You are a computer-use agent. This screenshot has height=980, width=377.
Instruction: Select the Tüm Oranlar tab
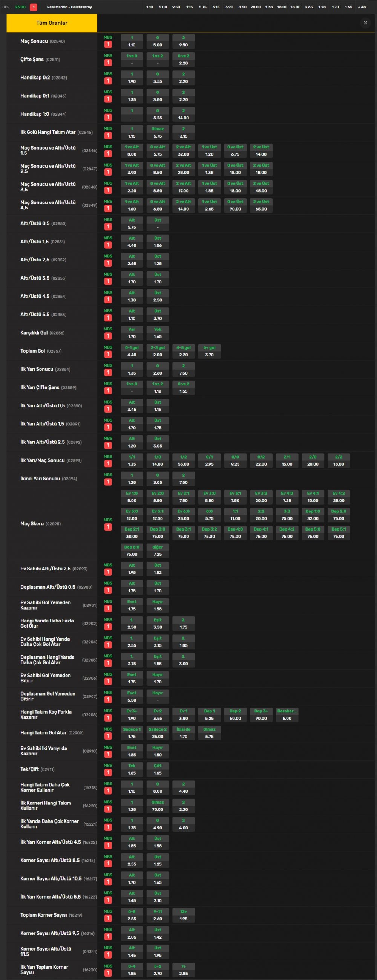(52, 23)
